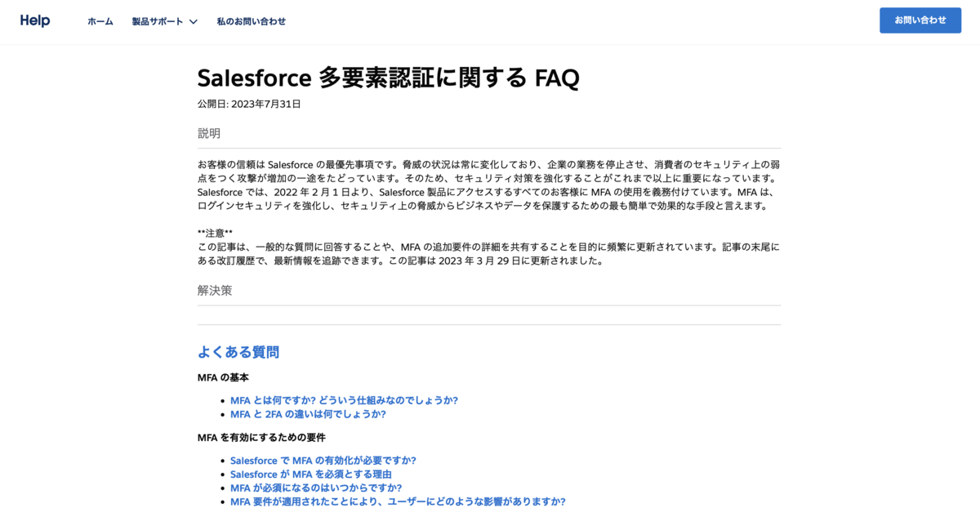The height and width of the screenshot is (508, 980).
Task: Open 私のお問い合わせ in navigation bar
Action: [252, 21]
